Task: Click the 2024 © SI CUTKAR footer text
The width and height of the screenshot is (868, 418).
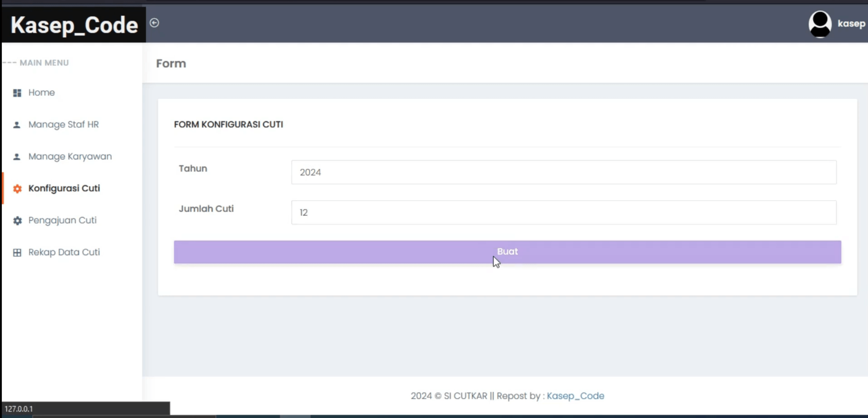Action: point(449,396)
